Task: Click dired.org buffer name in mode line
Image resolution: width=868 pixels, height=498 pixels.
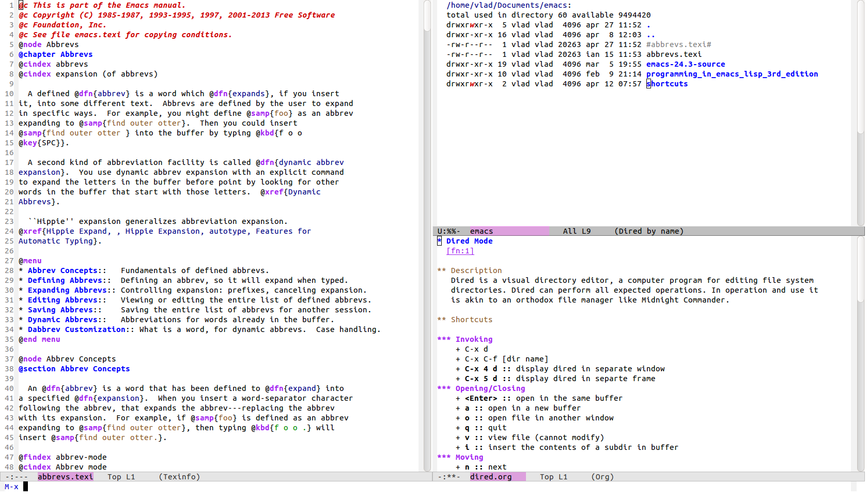Action: pyautogui.click(x=491, y=477)
